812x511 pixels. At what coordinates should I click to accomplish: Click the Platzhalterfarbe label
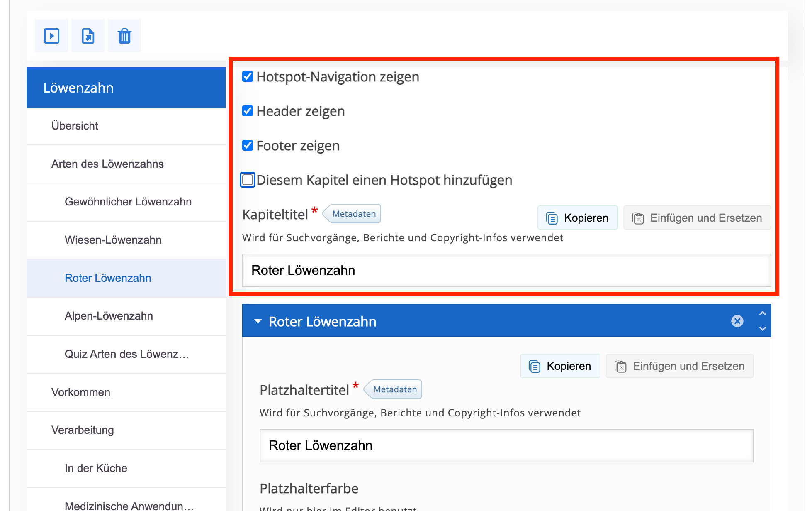click(x=309, y=489)
